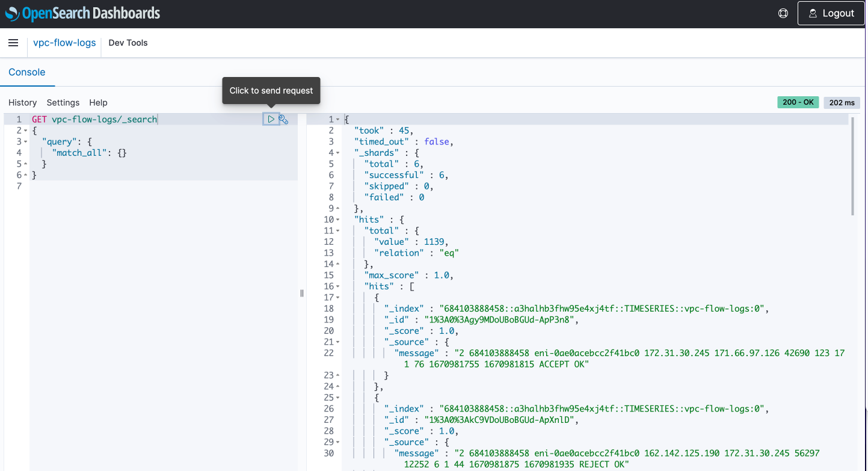Image resolution: width=868 pixels, height=471 pixels.
Task: Click the REJECT OK message on line 30
Action: pos(608,459)
